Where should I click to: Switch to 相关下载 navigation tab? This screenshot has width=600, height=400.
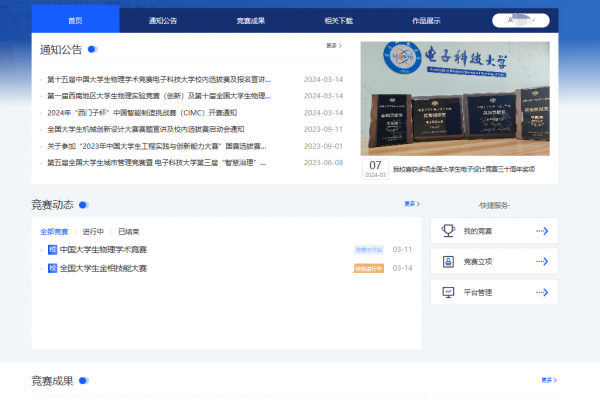pos(339,21)
